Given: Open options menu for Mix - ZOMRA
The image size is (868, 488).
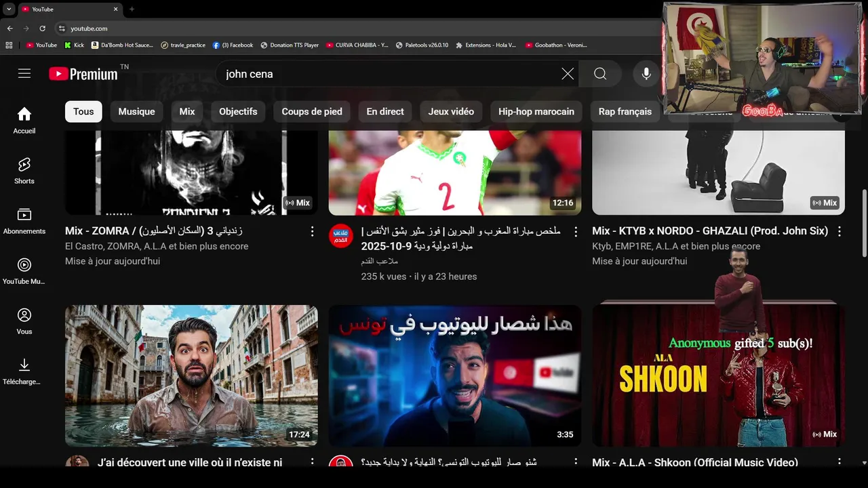Looking at the screenshot, I should pyautogui.click(x=312, y=232).
